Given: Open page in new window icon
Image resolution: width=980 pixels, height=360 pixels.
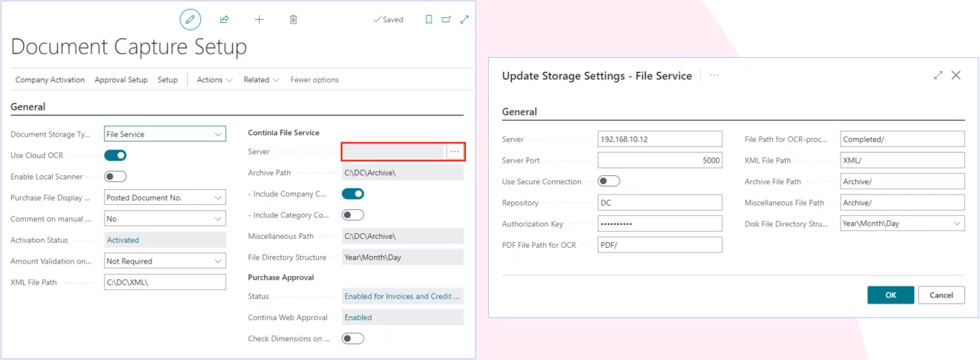Looking at the screenshot, I should click(x=447, y=19).
